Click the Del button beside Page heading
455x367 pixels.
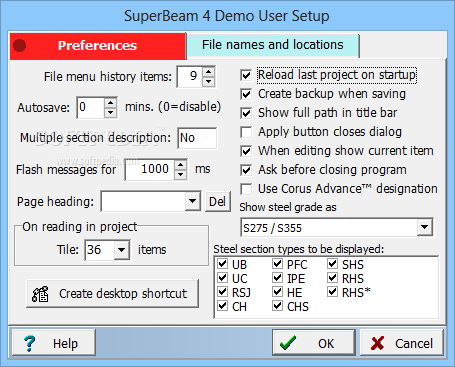coord(217,201)
